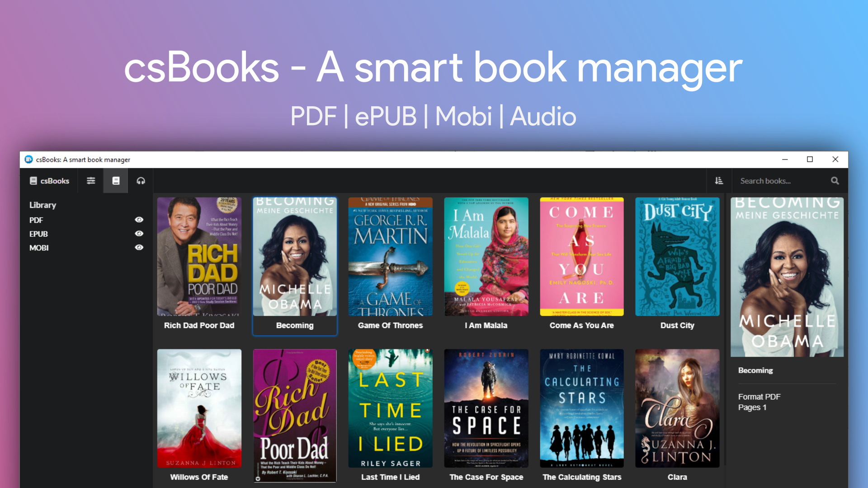Switch to the books library view icon

116,181
